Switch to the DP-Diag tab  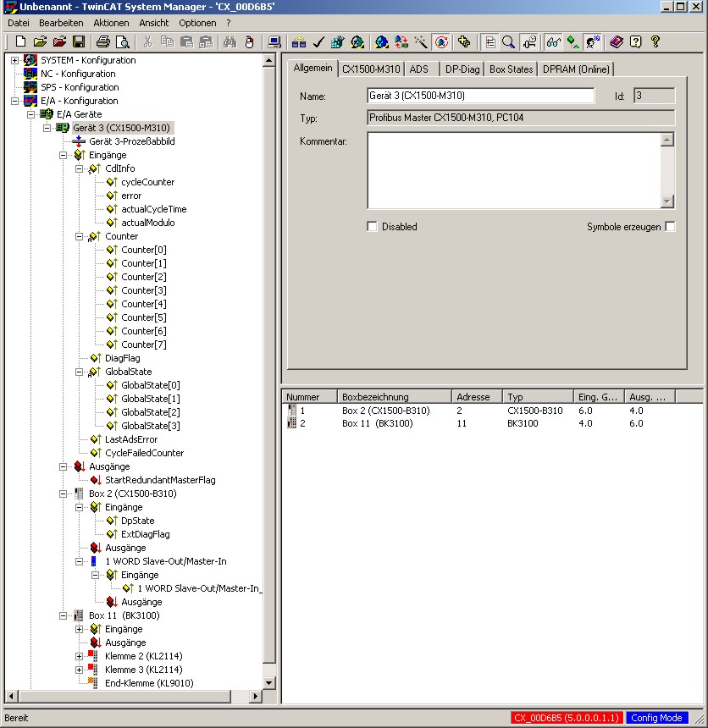(x=462, y=69)
